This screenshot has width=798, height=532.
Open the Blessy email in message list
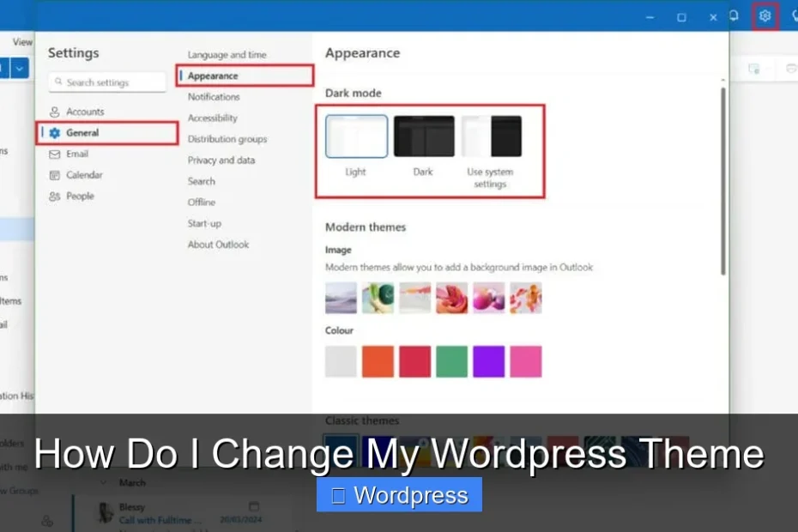184,513
